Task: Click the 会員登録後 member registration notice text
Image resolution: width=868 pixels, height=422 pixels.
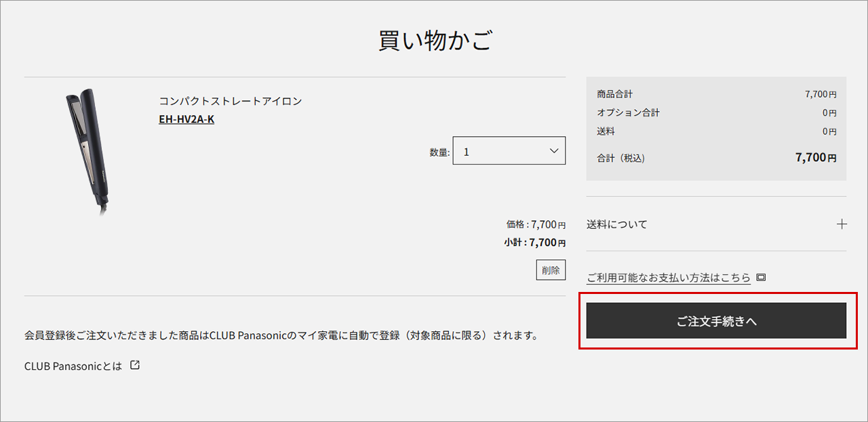Action: [281, 335]
